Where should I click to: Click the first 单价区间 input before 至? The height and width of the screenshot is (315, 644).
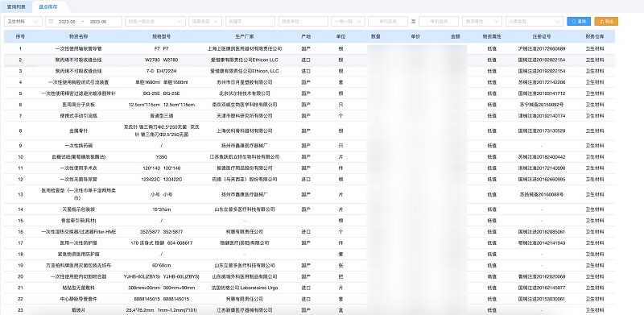point(388,22)
